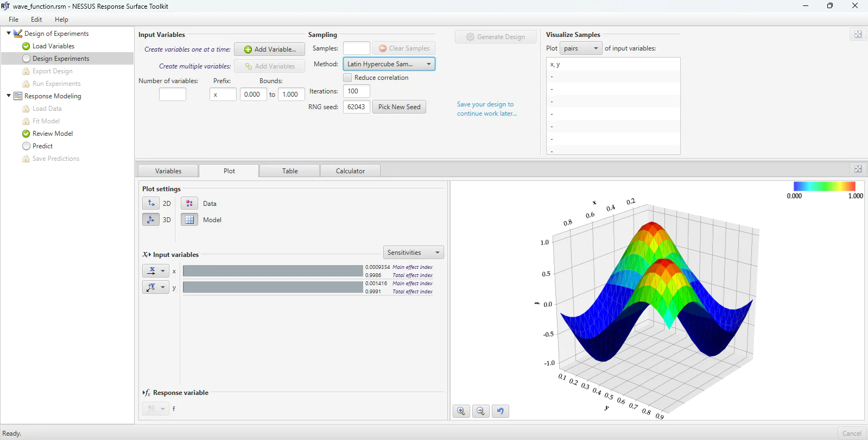868x440 pixels.
Task: Click the Iterations field
Action: (357, 91)
